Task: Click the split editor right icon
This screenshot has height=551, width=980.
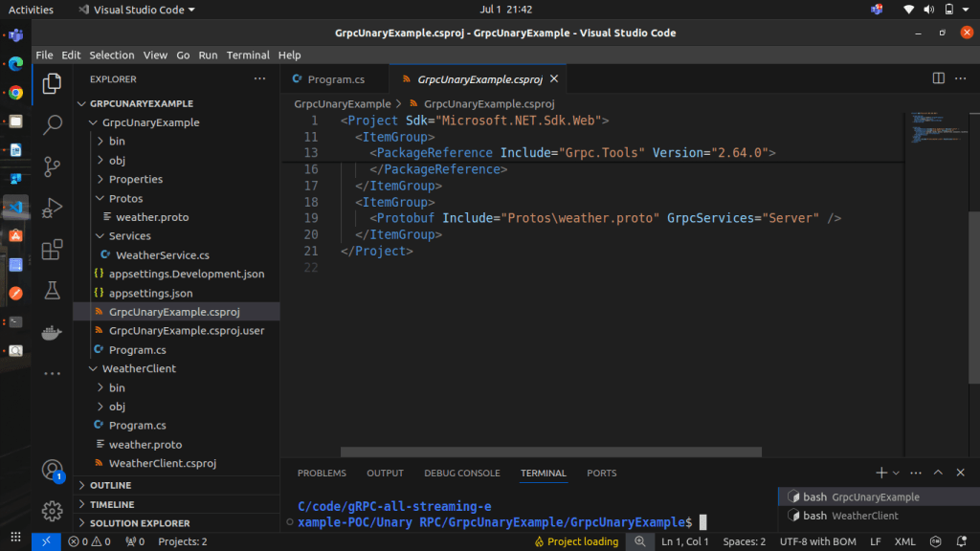Action: 938,78
